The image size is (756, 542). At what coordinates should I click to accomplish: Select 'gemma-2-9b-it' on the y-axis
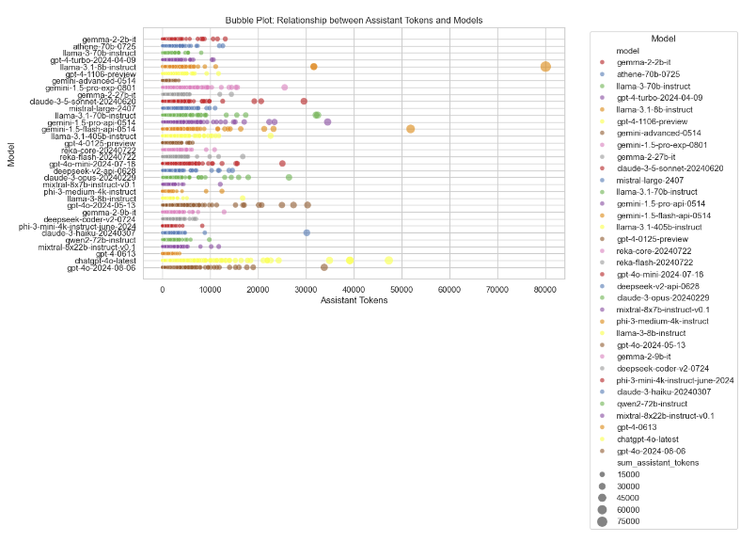pyautogui.click(x=109, y=213)
